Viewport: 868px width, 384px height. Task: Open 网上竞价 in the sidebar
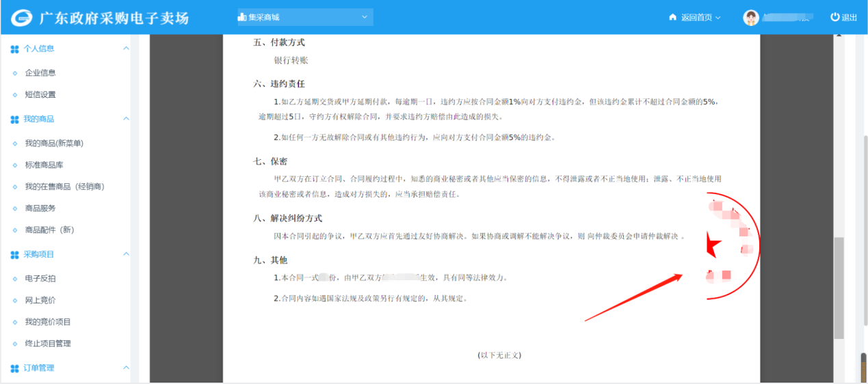40,300
